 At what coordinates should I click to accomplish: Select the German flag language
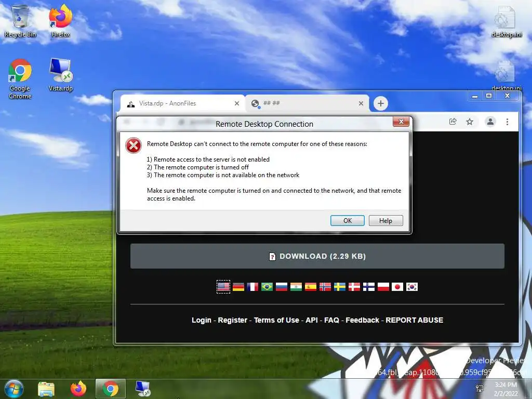(238, 287)
